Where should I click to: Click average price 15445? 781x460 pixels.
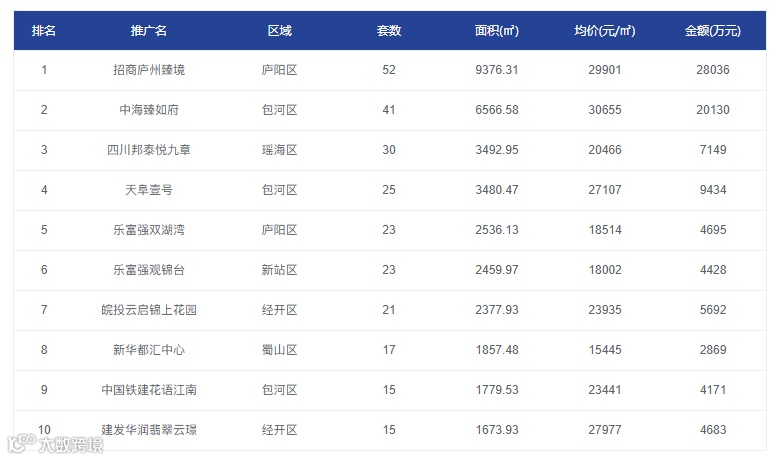pos(605,350)
